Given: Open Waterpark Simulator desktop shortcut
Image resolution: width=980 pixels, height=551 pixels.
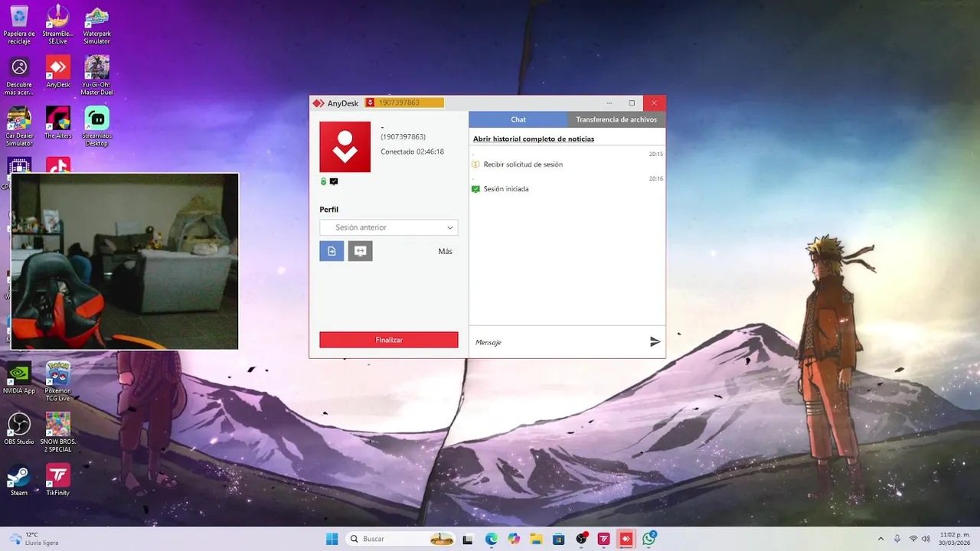Looking at the screenshot, I should 96,24.
